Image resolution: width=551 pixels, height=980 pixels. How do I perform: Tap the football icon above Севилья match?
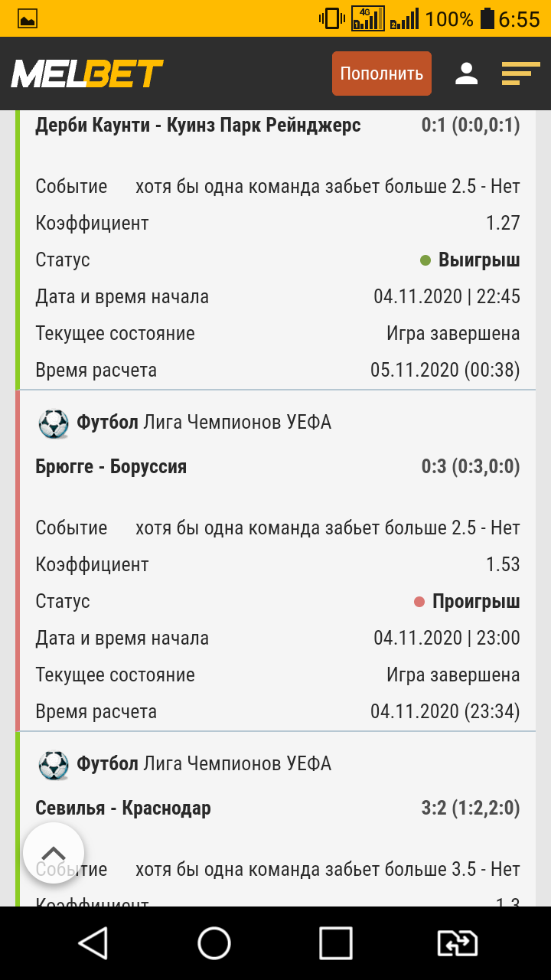54,765
